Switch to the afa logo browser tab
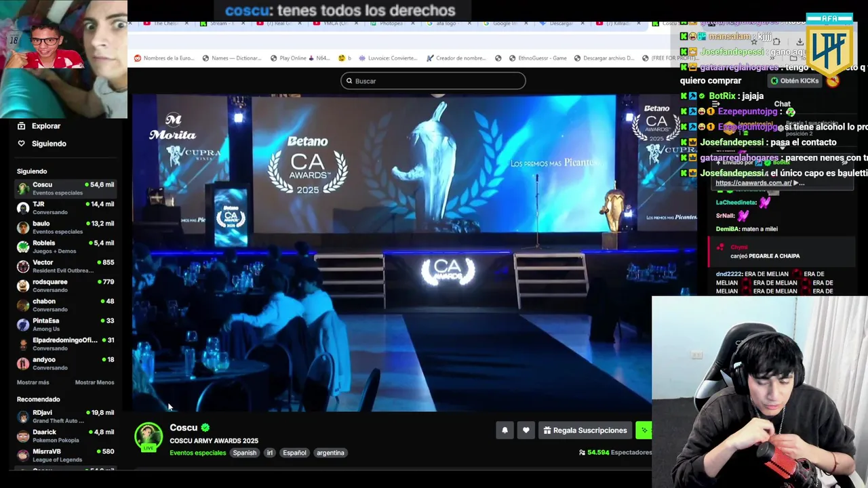 448,24
